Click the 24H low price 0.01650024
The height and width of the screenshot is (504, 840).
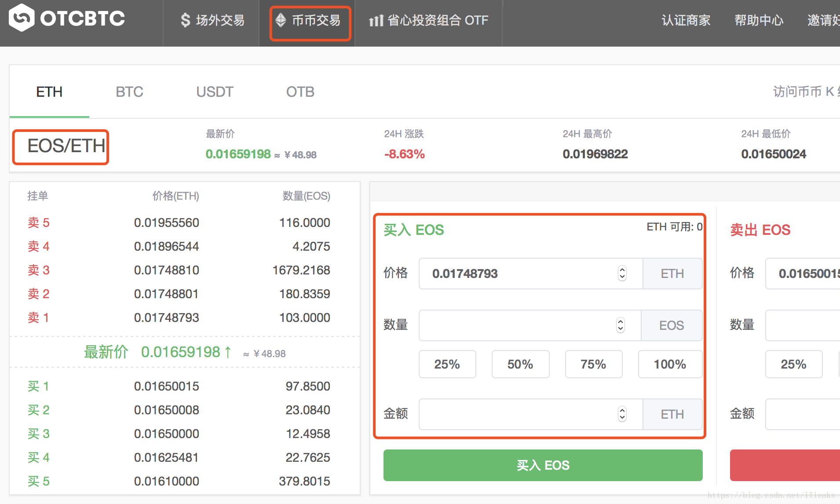pos(774,154)
